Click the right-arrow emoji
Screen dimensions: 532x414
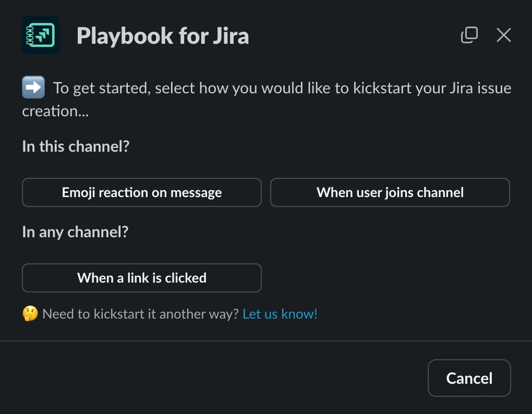[x=33, y=87]
